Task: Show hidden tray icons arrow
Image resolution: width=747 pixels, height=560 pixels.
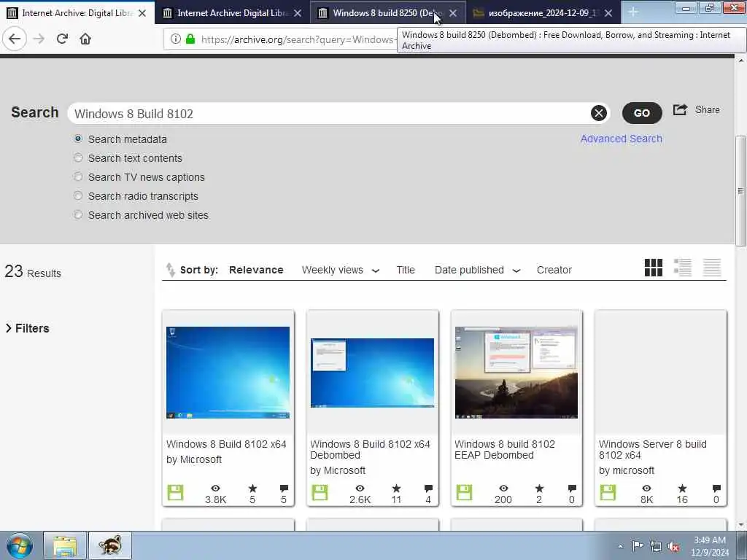Action: tap(620, 546)
